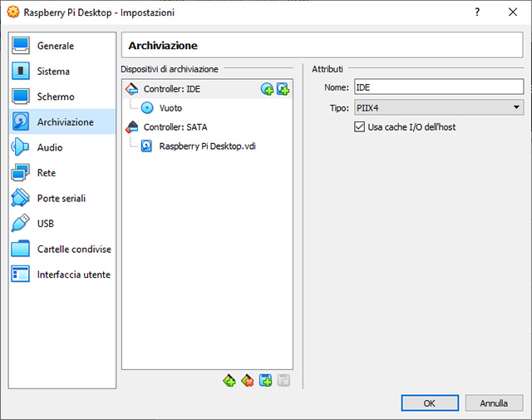Open the Audio settings section
Image resolution: width=532 pixels, height=420 pixels.
click(50, 147)
